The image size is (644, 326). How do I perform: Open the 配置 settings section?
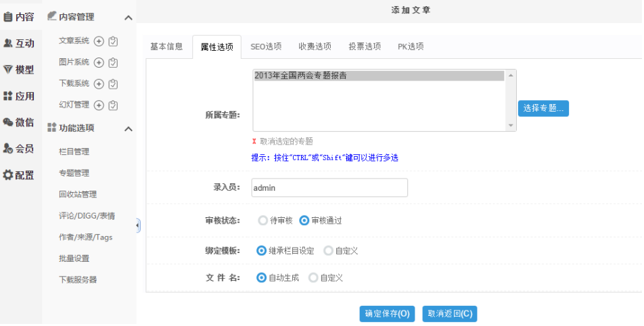pyautogui.click(x=19, y=175)
